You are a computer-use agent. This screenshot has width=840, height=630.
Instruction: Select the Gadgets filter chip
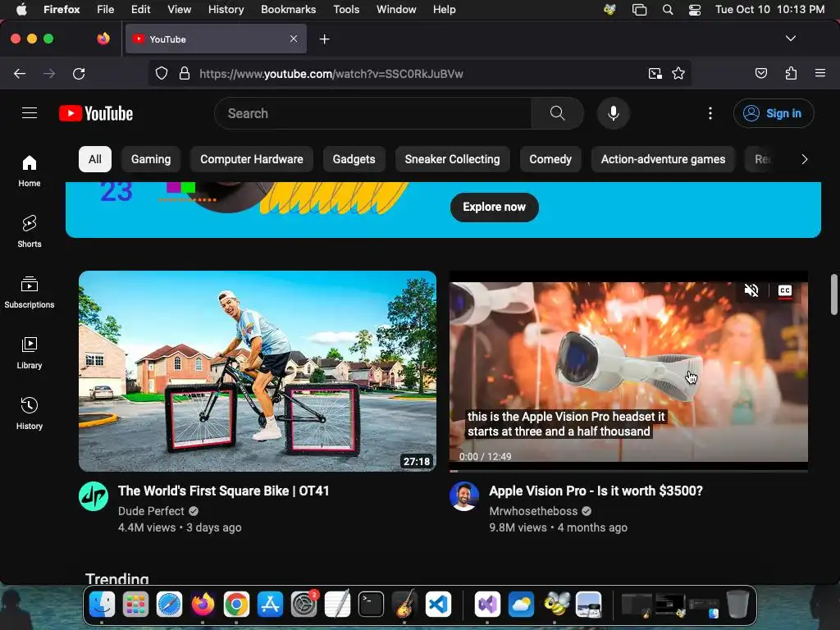click(x=354, y=159)
